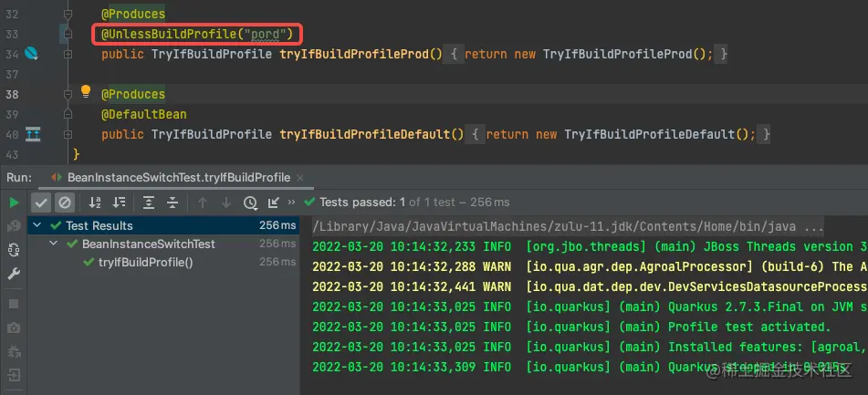The image size is (868, 395).
Task: Click the @UnlessBuildProfile annotation
Action: [x=169, y=35]
